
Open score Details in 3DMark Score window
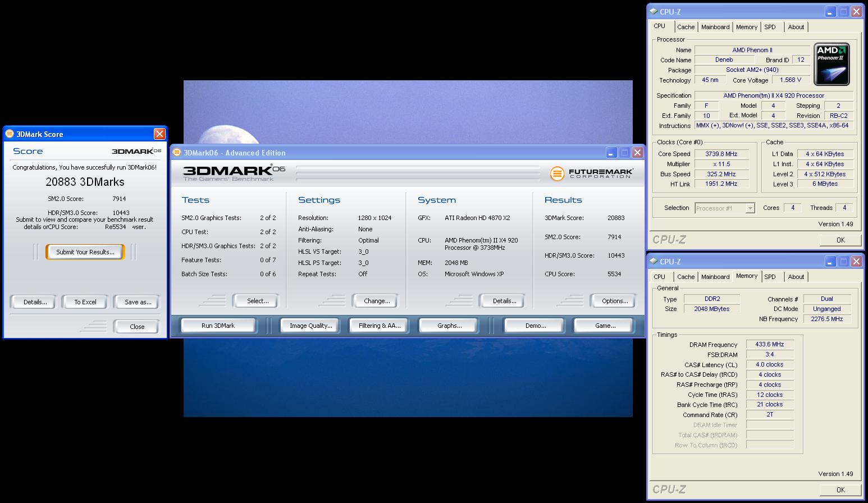coord(35,302)
